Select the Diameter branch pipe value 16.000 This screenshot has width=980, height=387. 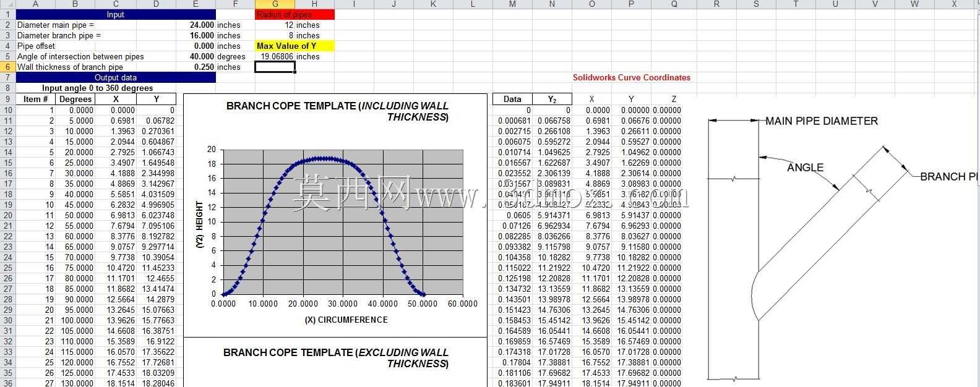coord(196,36)
